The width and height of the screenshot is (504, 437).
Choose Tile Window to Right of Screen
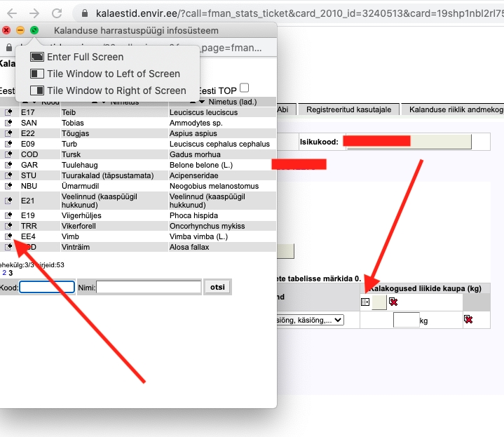(x=109, y=90)
